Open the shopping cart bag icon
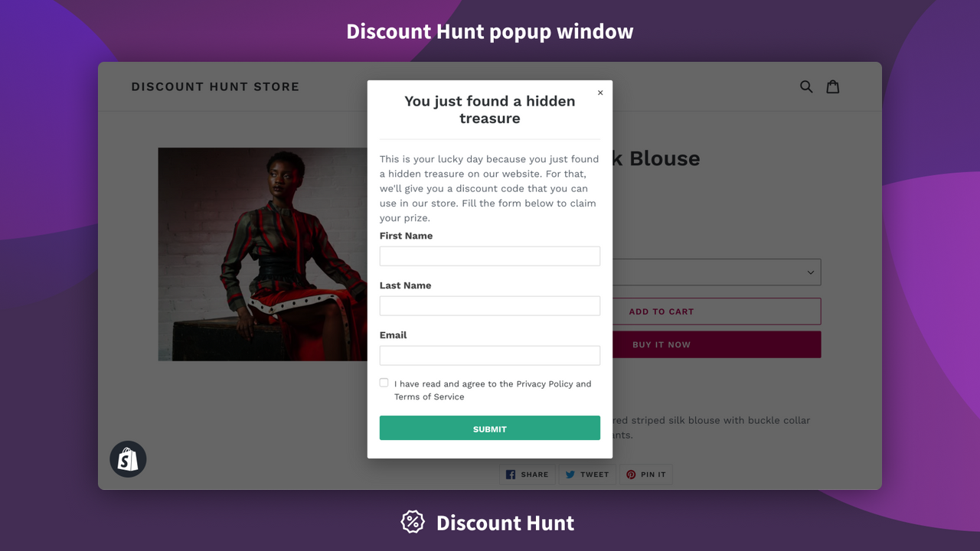 point(832,86)
